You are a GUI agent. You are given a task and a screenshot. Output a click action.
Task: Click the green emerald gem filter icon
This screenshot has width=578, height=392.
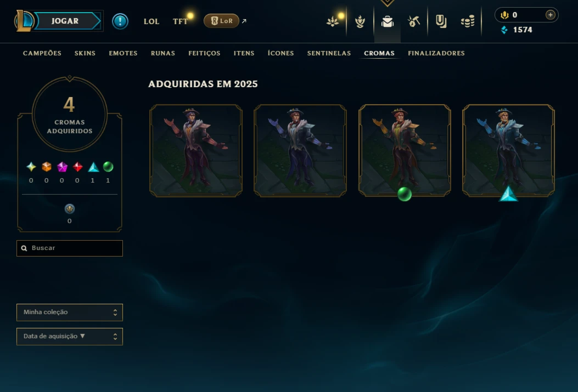point(108,167)
